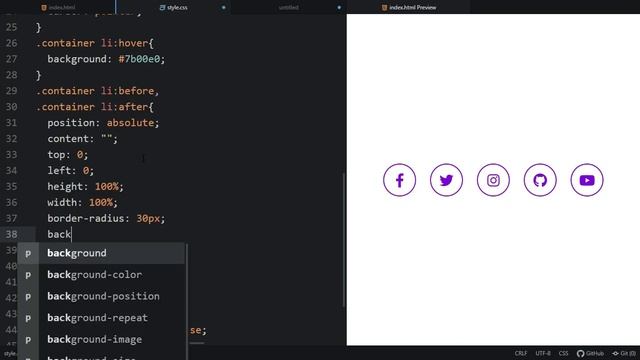Click the editor vertical scrollbar
640x360 pixels.
(344, 240)
